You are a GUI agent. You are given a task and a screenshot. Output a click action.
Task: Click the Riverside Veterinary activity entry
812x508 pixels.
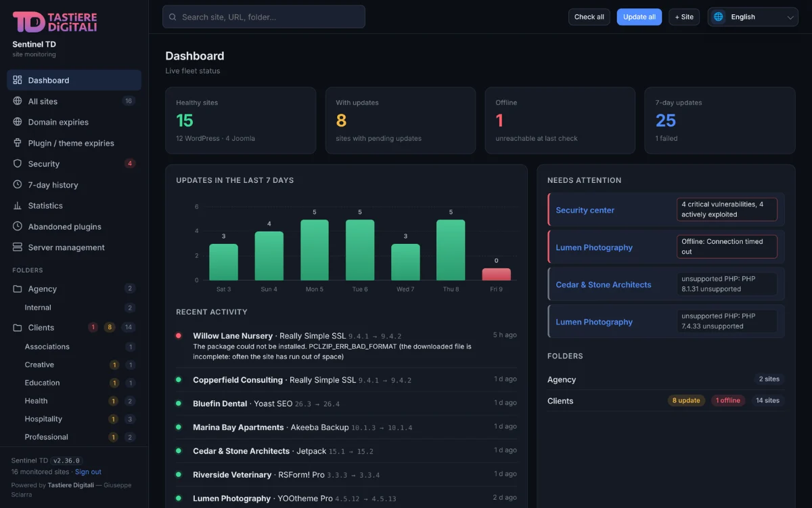[346, 475]
